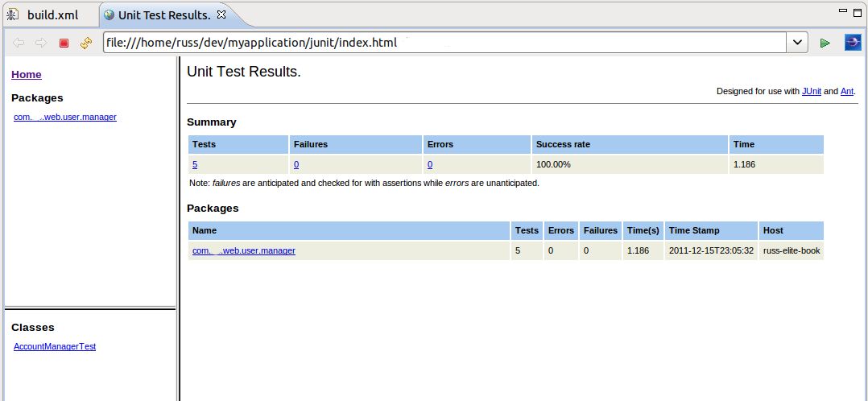
Task: Open the URL history dropdown
Action: coord(797,43)
